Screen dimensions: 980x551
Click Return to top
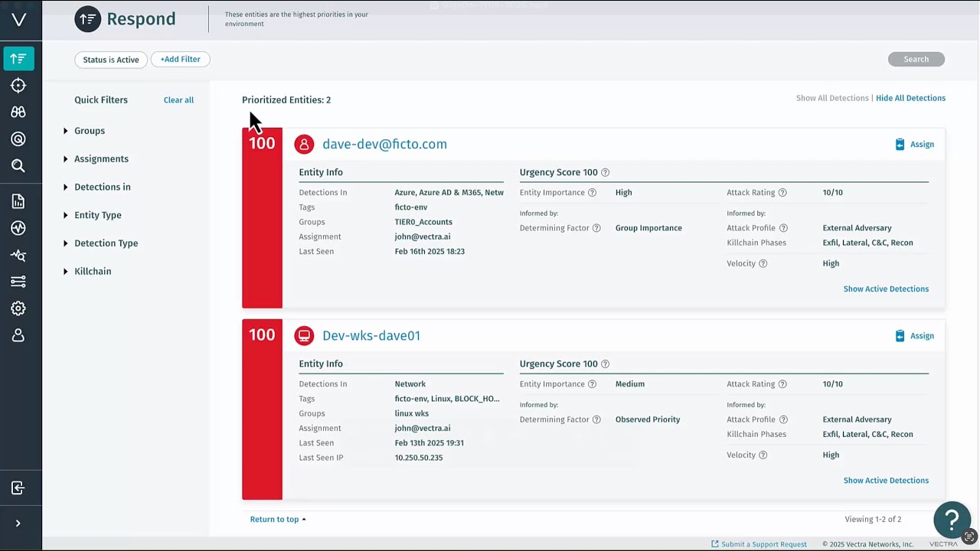(278, 520)
